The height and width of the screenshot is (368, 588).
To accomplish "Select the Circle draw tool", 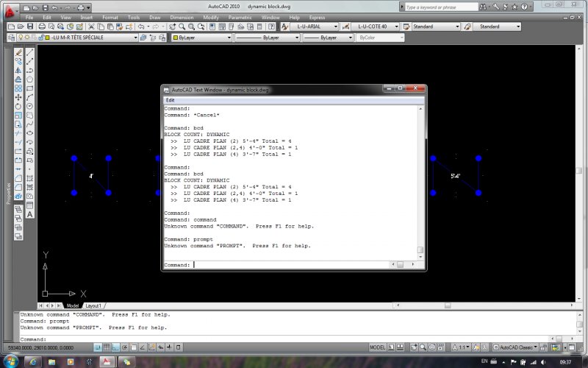I will [x=30, y=107].
